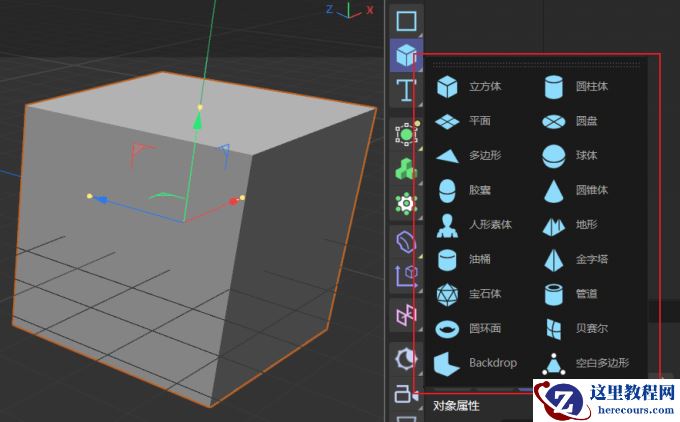Select the yellow size handle on top face
Viewport: 680px width, 422px height.
tap(200, 107)
